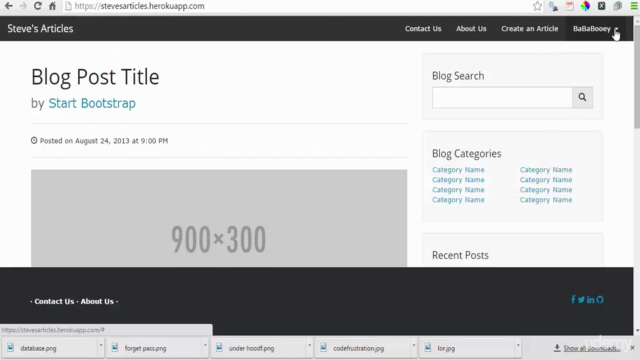Open the browser home icon

point(52,6)
